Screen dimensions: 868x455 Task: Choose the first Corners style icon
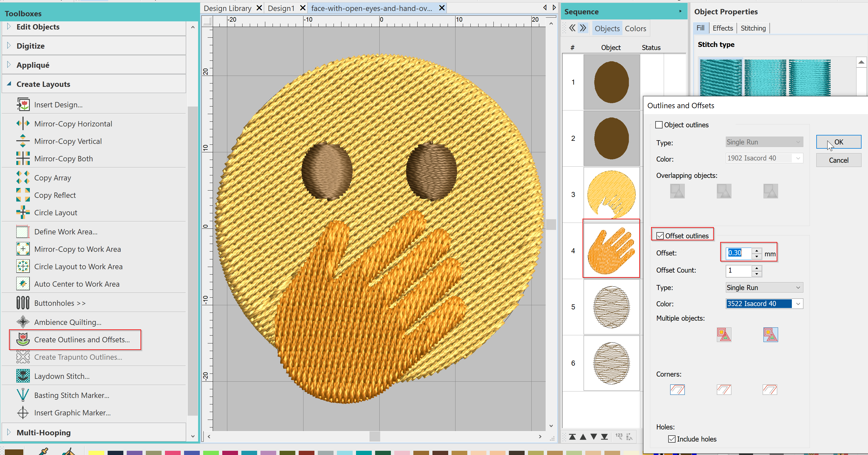point(677,390)
